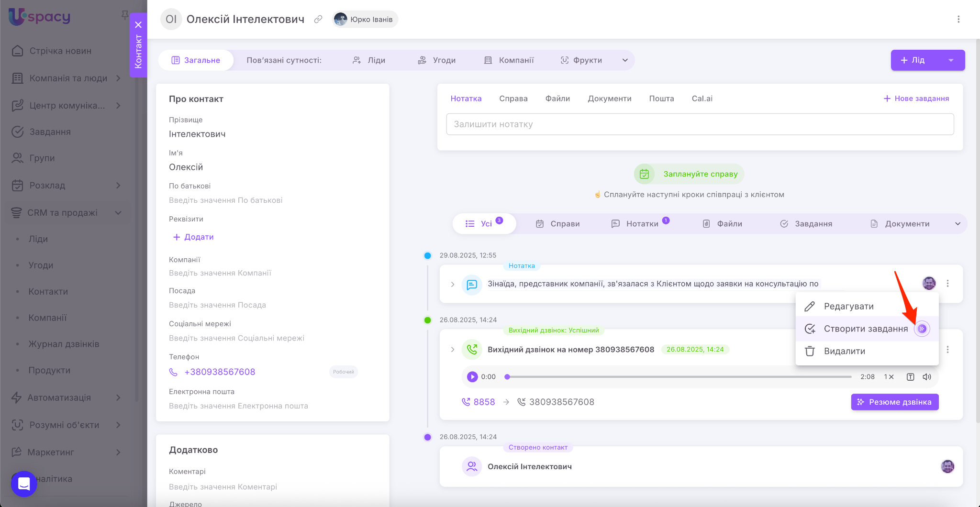Viewport: 980px width, 507px height.
Task: Click the link icon beside contact name
Action: (x=318, y=19)
